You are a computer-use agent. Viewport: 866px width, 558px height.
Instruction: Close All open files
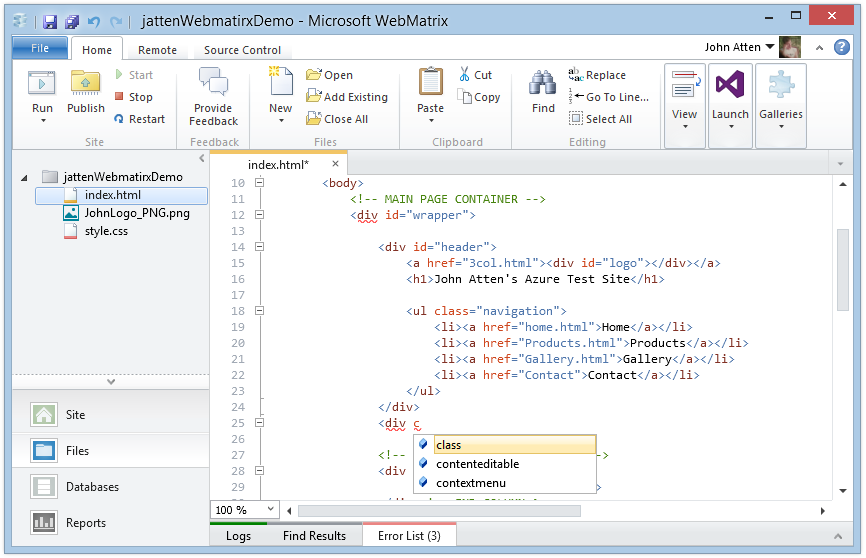coord(337,119)
